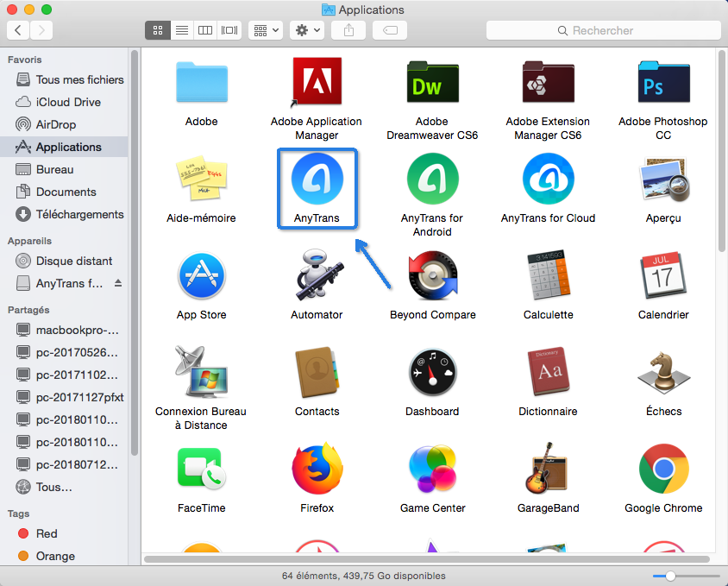Switch to Cover Flow view
This screenshot has width=728, height=586.
point(229,31)
